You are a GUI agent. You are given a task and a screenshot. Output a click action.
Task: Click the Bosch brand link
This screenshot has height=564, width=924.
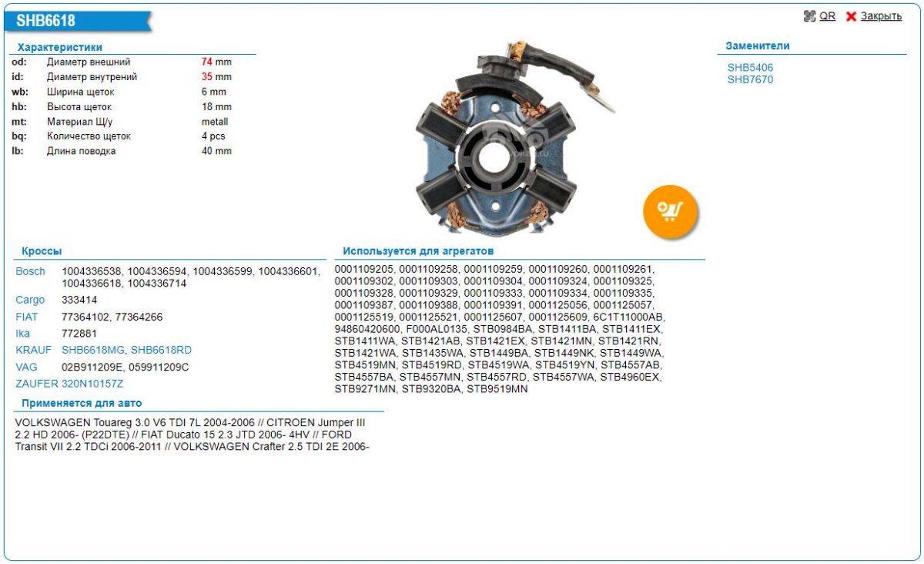tap(30, 271)
